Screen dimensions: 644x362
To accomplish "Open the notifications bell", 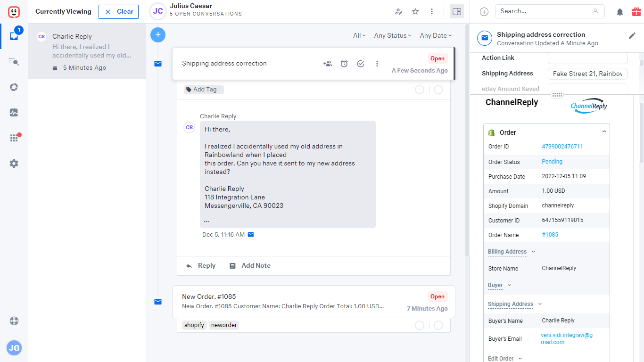I will (x=620, y=12).
